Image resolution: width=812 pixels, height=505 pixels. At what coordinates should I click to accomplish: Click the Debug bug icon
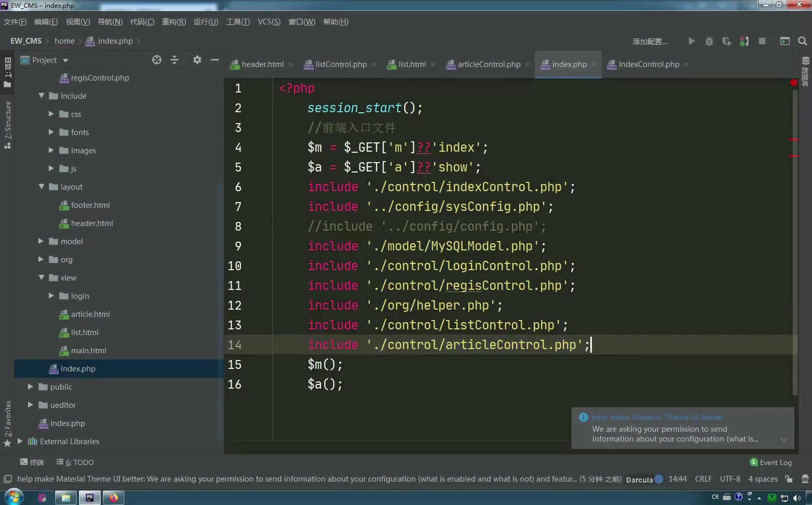[x=709, y=41]
